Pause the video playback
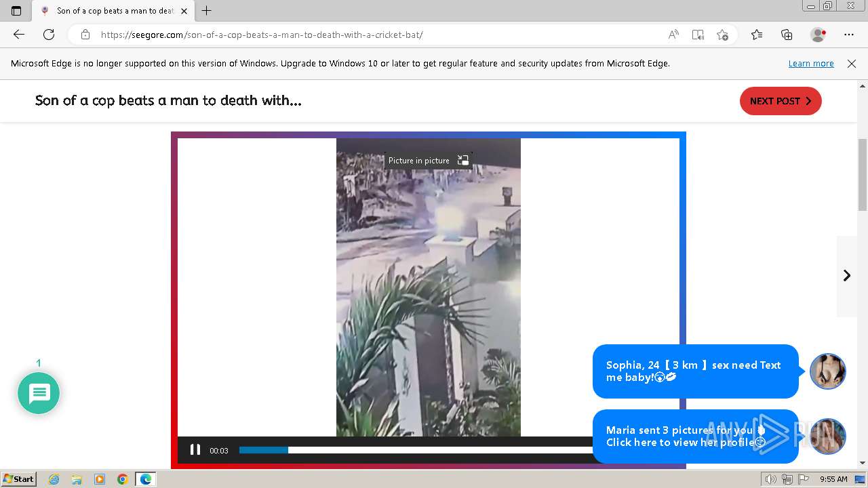 click(x=195, y=450)
